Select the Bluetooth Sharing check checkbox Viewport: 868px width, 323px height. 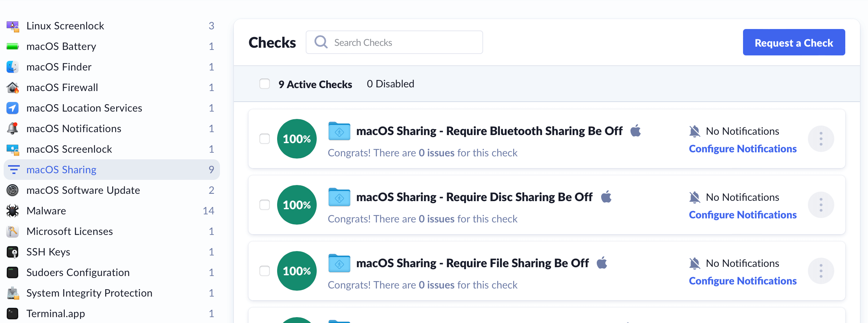[265, 139]
